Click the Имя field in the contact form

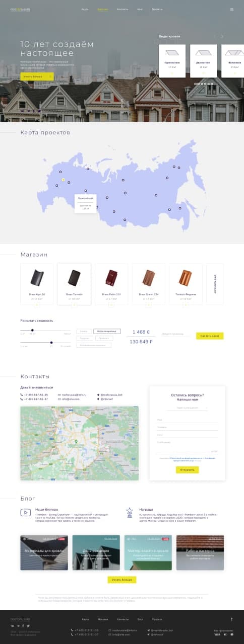coord(188,420)
